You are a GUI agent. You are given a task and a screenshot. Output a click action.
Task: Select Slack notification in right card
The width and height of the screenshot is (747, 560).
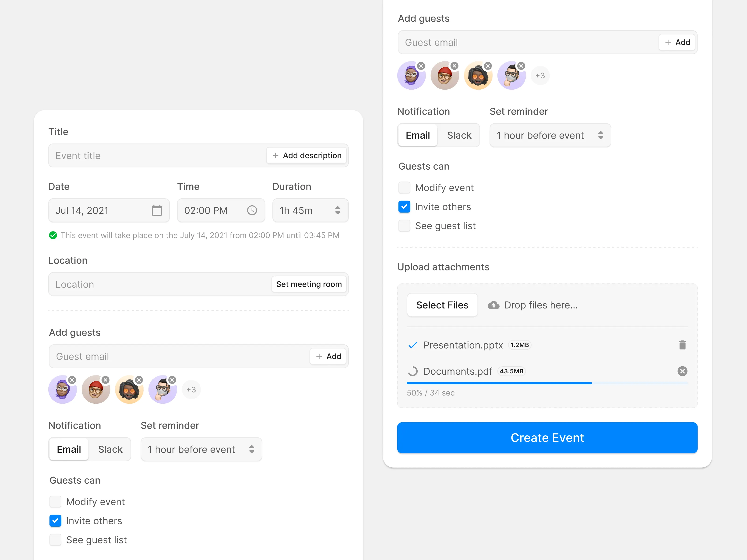click(x=459, y=135)
